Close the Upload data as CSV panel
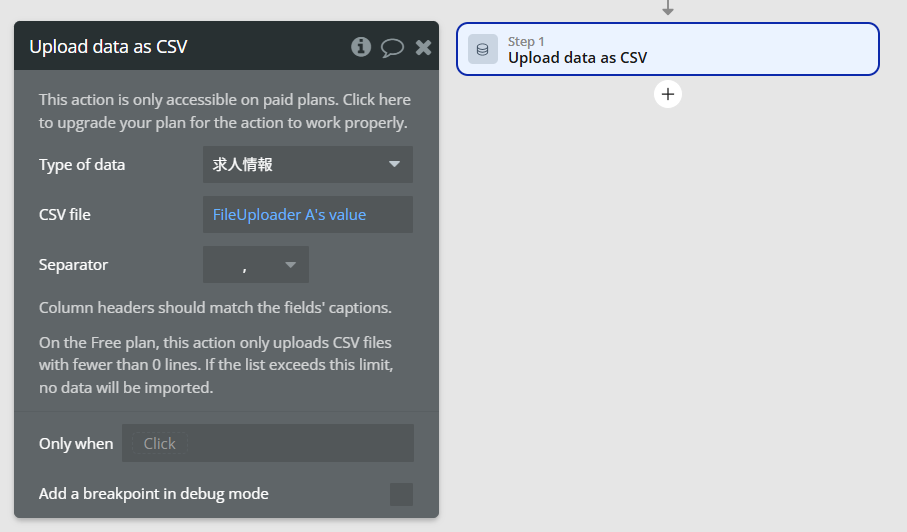The height and width of the screenshot is (532, 907). point(423,47)
